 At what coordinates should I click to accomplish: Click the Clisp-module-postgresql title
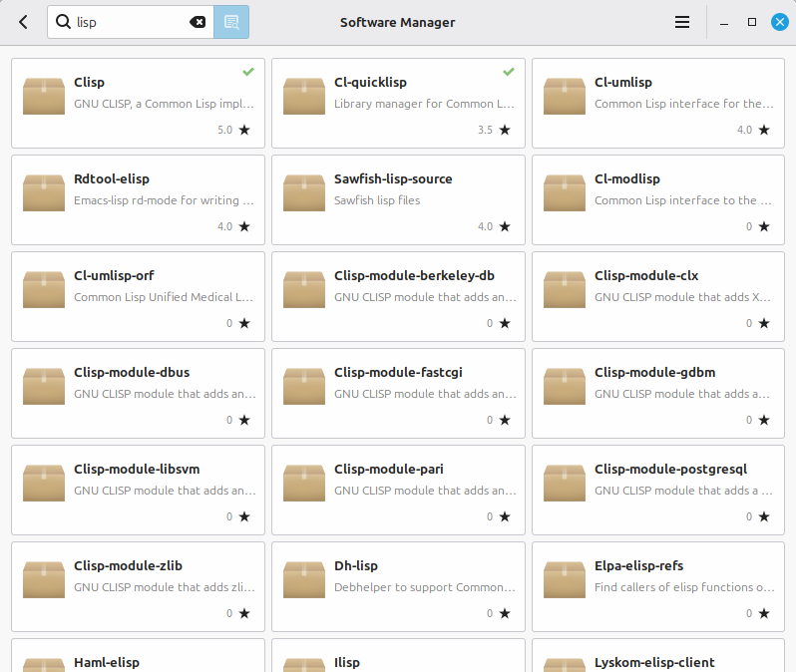[x=670, y=469]
